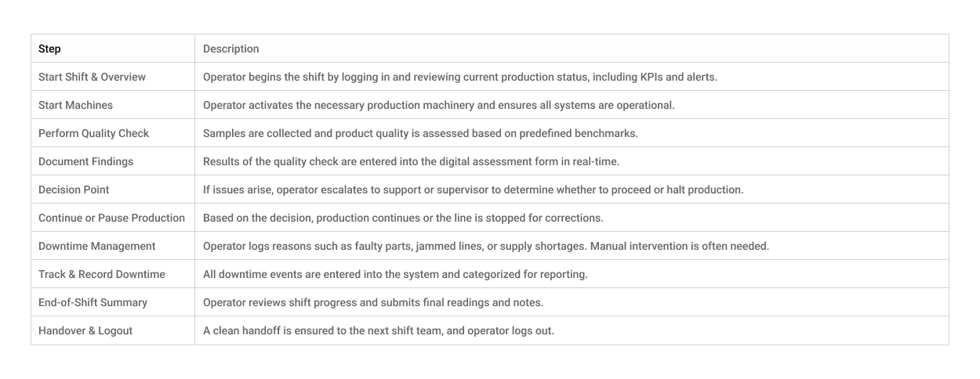Click description about logging in and KPIs

(x=460, y=77)
